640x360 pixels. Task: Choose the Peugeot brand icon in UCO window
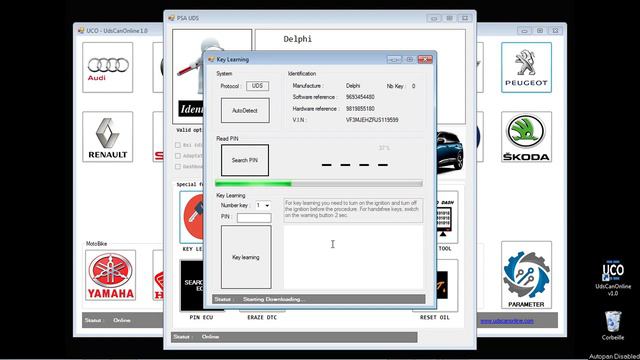coord(526,67)
